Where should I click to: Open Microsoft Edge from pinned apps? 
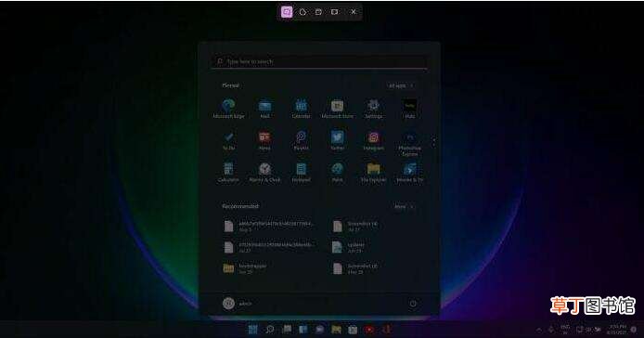[228, 109]
